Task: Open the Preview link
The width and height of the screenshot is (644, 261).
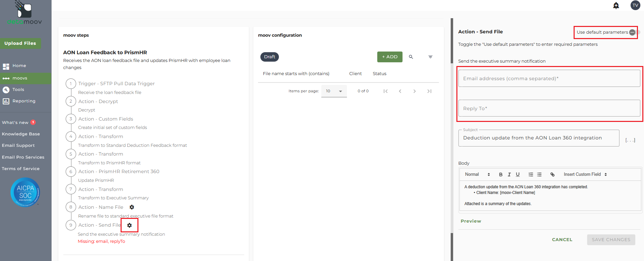Action: coord(471,221)
